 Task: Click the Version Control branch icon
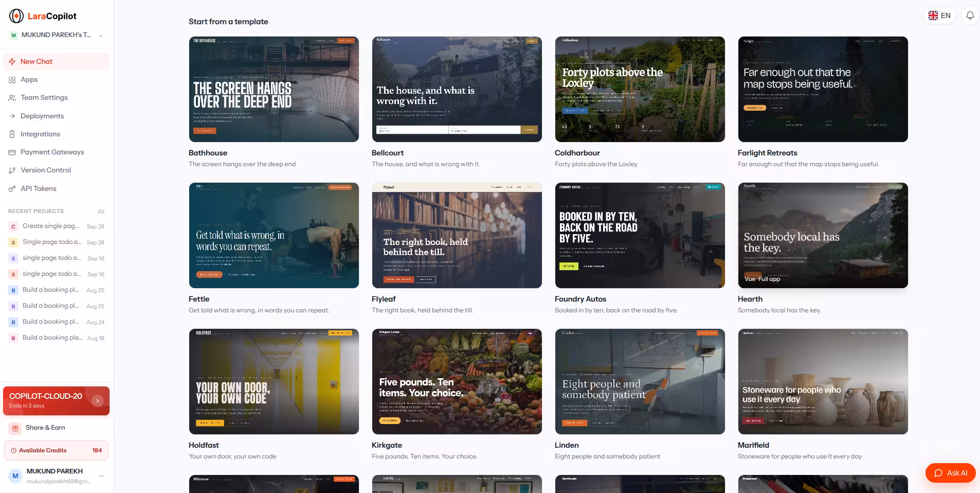click(x=12, y=170)
